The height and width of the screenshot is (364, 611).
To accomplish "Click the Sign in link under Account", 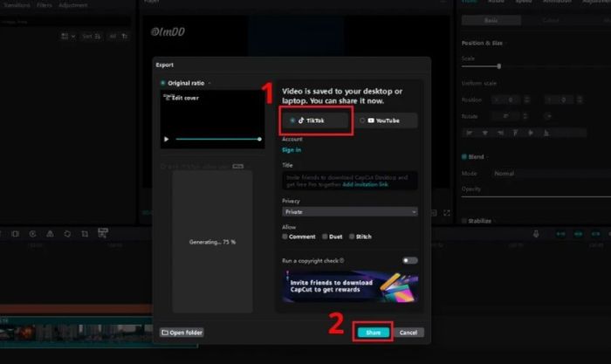I will [292, 150].
